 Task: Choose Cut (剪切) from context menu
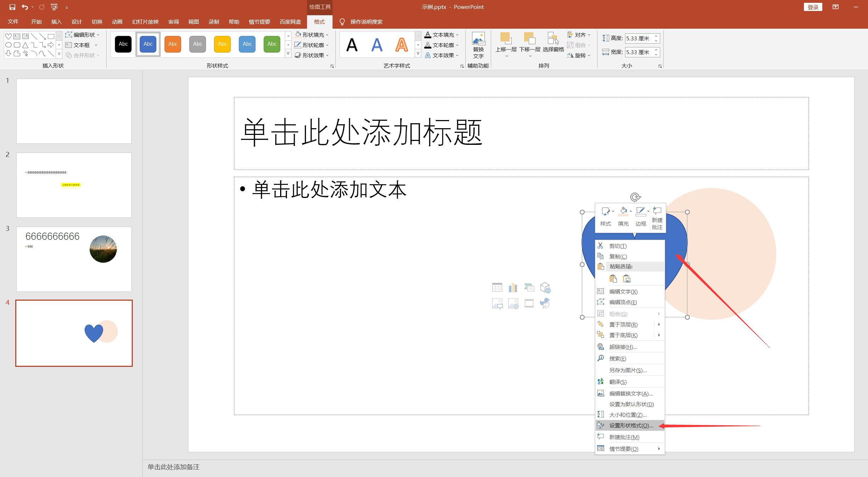(630, 246)
